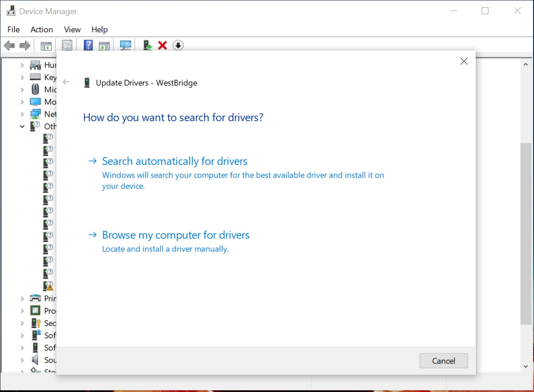Expand the Human Interface Devices node
The width and height of the screenshot is (534, 392).
click(x=22, y=65)
